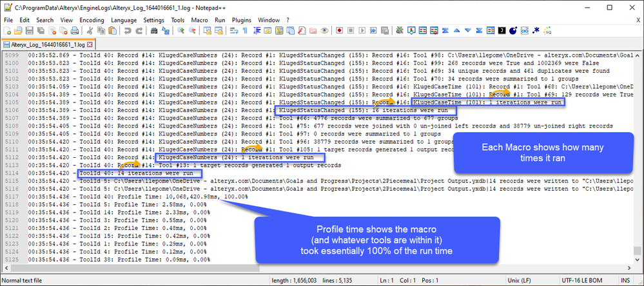Image resolution: width=644 pixels, height=286 pixels.
Task: Click the blue asterisk plugin icon
Action: (x=536, y=30)
